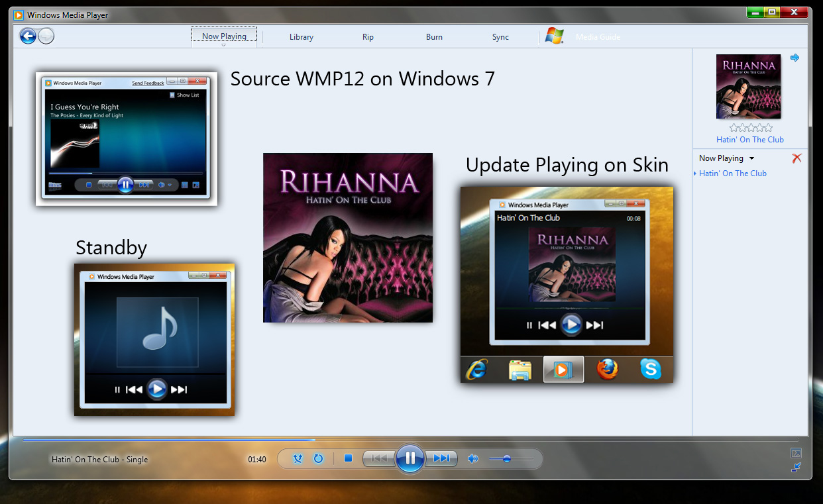Click the seek bar above playback controls
823x504 pixels.
click(x=410, y=440)
